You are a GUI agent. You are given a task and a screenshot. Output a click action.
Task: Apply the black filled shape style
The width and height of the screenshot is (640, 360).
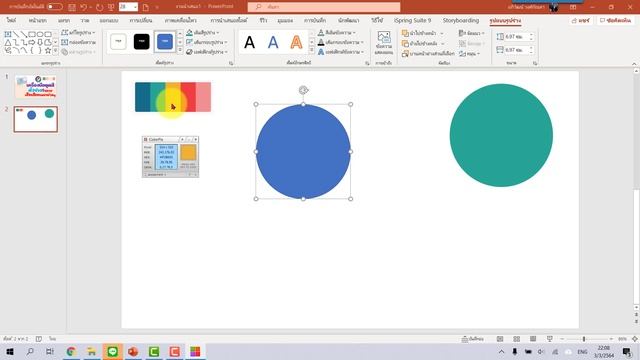142,42
